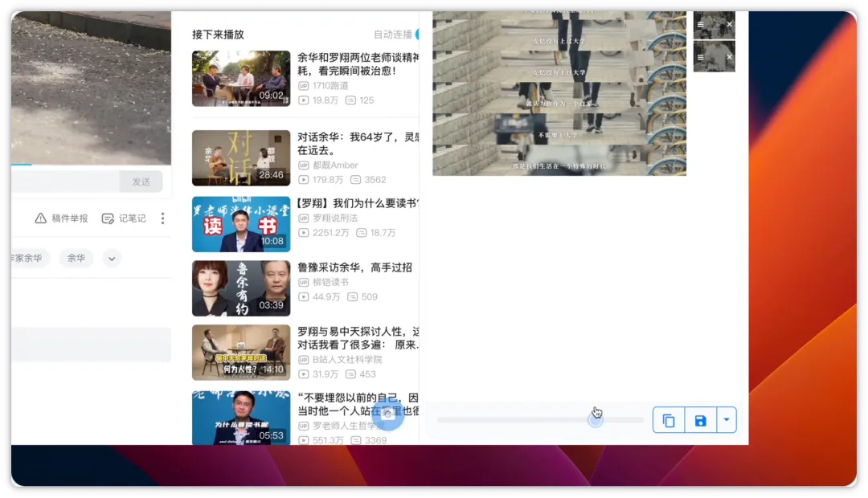This screenshot has height=498, width=868.
Task: Visit uploader B站人文社科学院
Action: pyautogui.click(x=347, y=360)
